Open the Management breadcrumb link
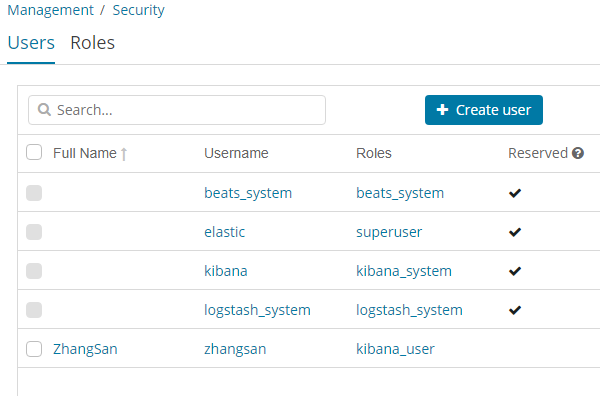The image size is (600, 396). click(51, 10)
